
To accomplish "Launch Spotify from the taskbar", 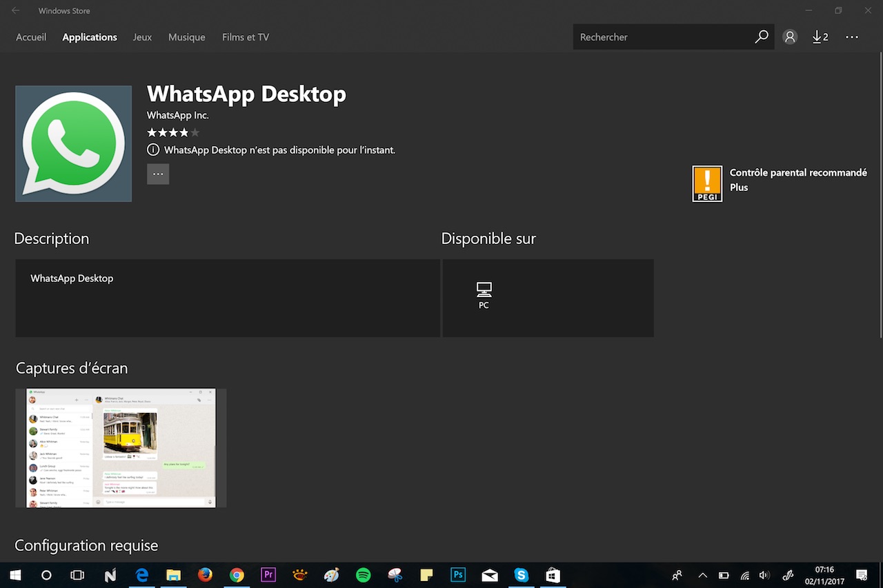I will [363, 575].
